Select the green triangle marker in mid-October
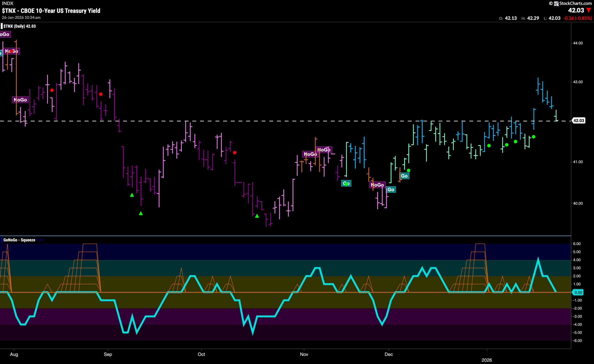Viewport: 594px width, 364px height. (257, 216)
